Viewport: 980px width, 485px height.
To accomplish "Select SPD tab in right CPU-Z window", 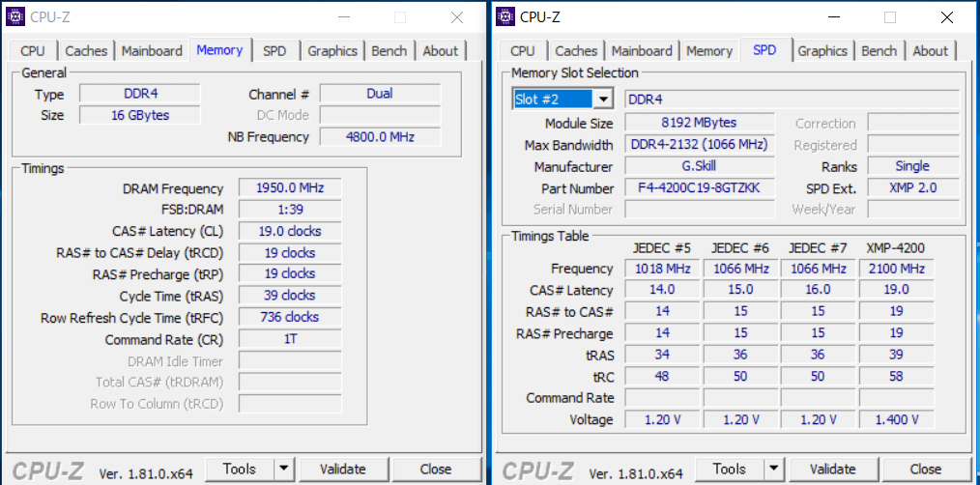I will click(765, 50).
